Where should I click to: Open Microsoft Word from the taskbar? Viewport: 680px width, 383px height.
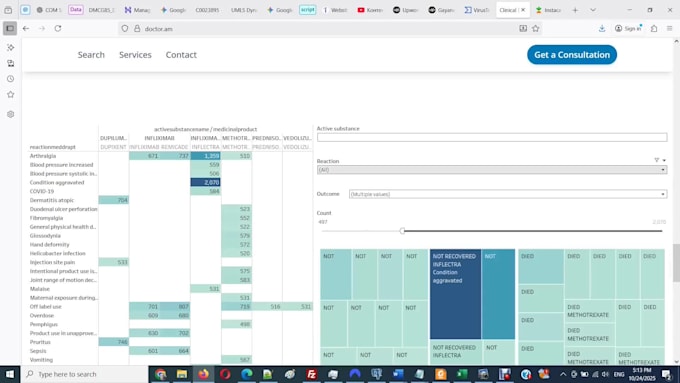click(x=398, y=374)
